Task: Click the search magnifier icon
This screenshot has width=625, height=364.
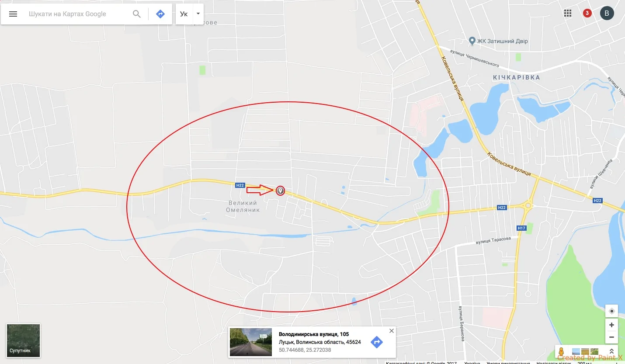Action: pos(137,14)
